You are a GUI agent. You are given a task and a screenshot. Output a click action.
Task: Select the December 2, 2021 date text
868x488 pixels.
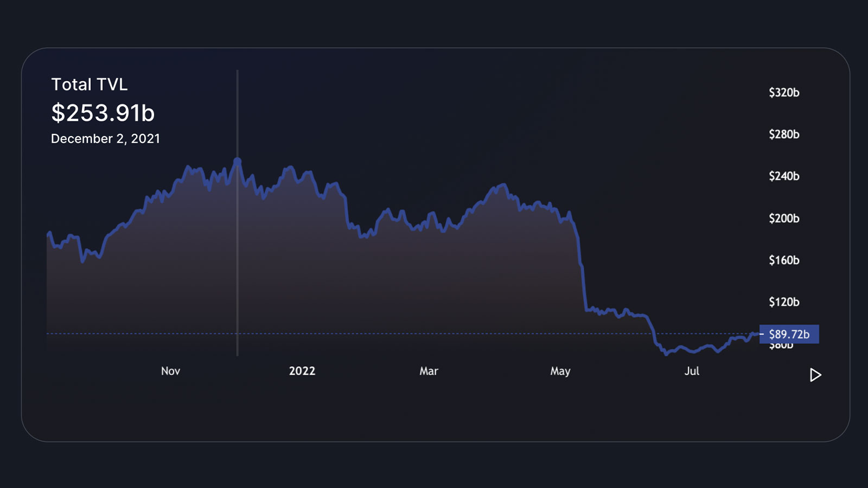coord(106,139)
